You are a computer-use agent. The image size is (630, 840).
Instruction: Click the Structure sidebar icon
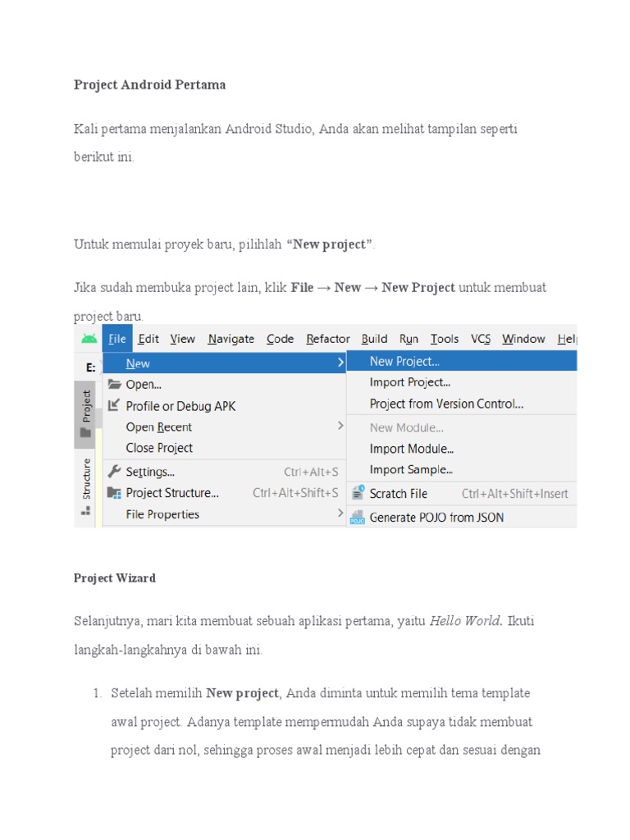[85, 510]
